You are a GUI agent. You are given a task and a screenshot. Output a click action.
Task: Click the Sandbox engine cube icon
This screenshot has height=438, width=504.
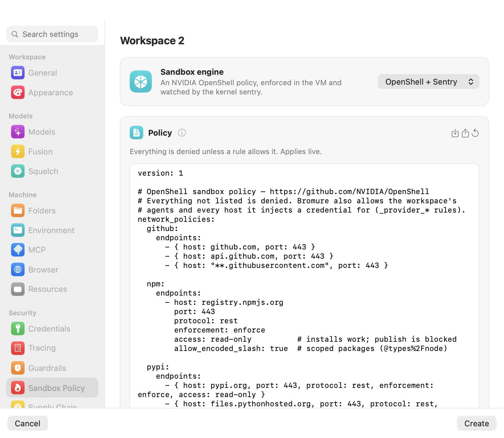tap(141, 82)
